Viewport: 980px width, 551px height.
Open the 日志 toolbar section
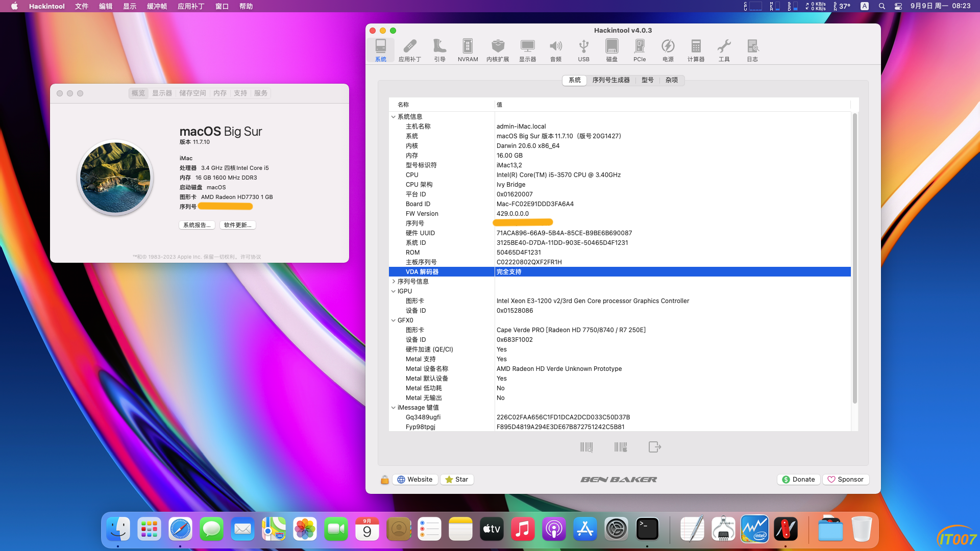click(752, 50)
